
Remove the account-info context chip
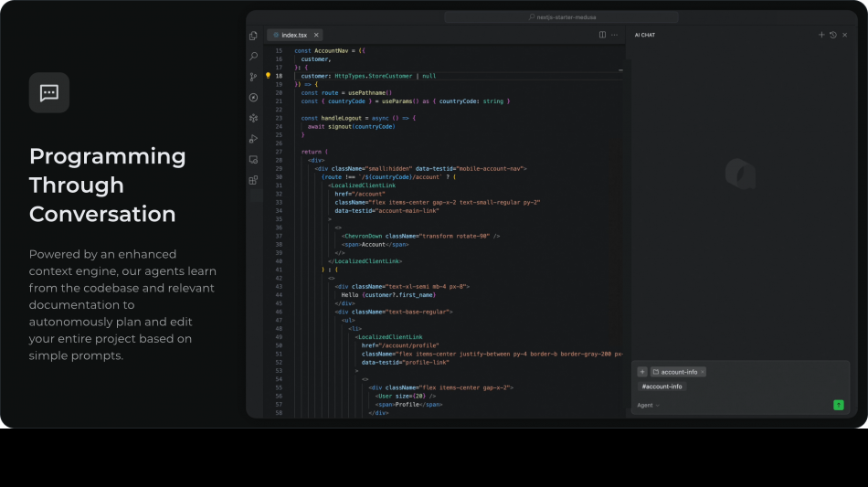pyautogui.click(x=702, y=372)
